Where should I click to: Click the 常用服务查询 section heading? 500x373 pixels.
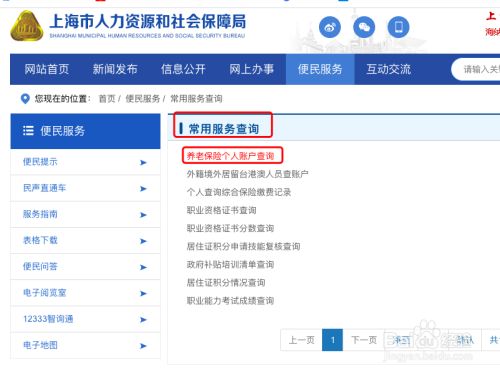(x=224, y=129)
